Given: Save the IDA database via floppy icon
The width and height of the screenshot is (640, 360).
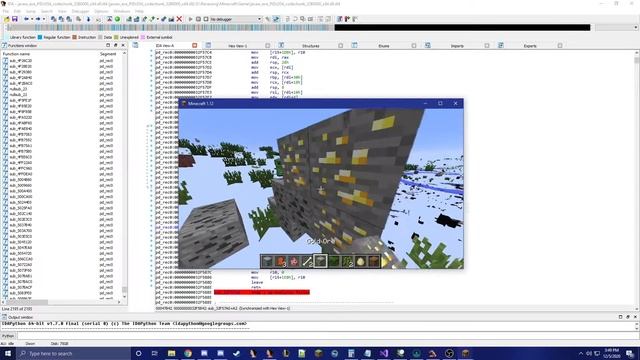Looking at the screenshot, I should (x=15, y=19).
